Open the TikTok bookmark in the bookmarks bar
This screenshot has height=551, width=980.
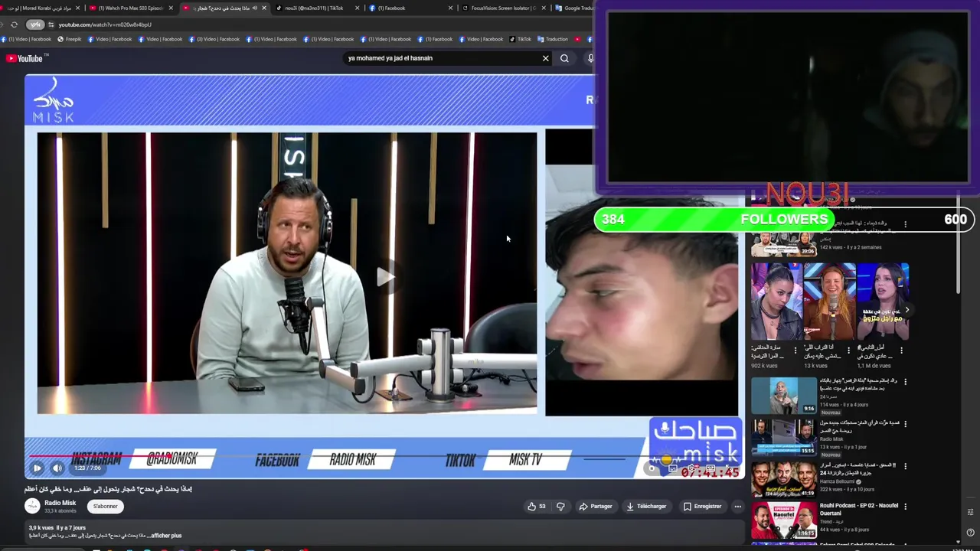520,39
